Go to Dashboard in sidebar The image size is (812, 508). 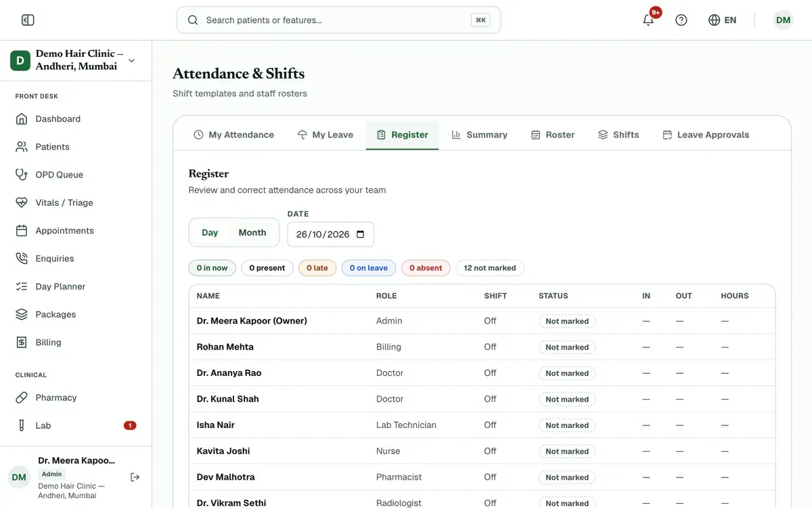(76, 119)
